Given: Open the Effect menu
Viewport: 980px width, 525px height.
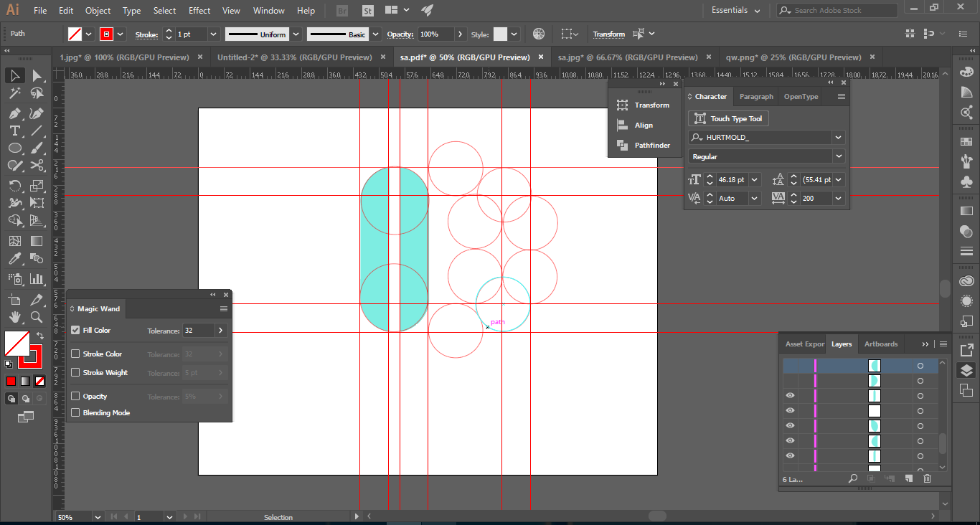Looking at the screenshot, I should coord(199,11).
